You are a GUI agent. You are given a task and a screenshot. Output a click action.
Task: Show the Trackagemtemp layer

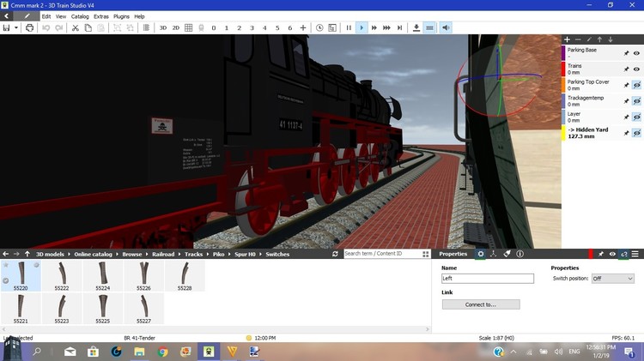point(636,101)
